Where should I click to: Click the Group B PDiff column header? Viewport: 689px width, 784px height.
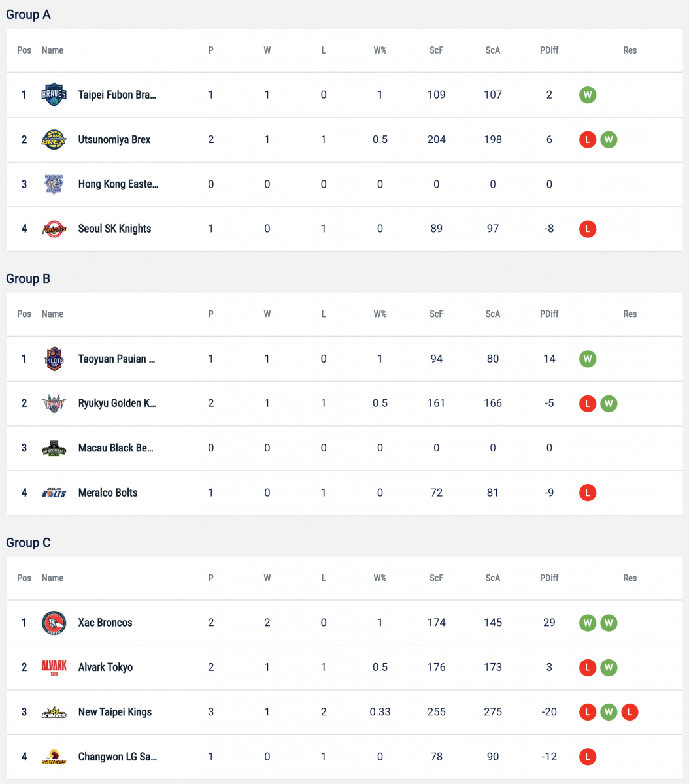pos(549,314)
